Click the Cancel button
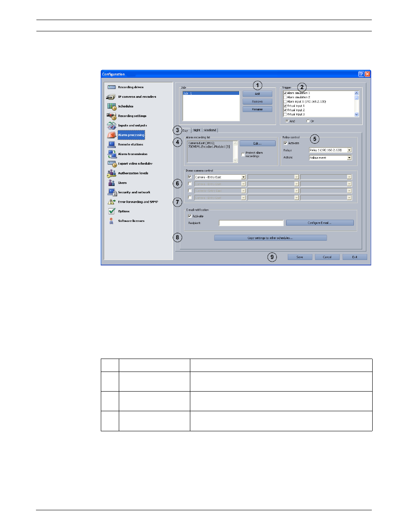Image resolution: width=399 pixels, height=532 pixels. [327, 257]
